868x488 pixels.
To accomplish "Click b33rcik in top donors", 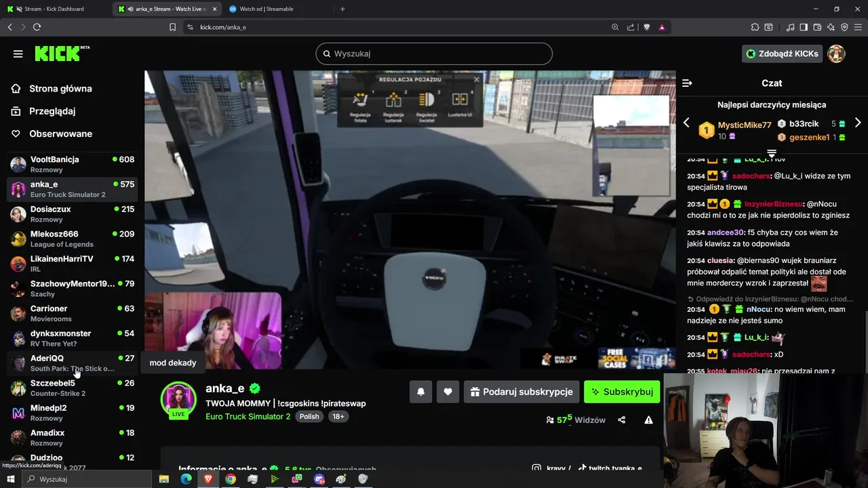I will coord(804,124).
